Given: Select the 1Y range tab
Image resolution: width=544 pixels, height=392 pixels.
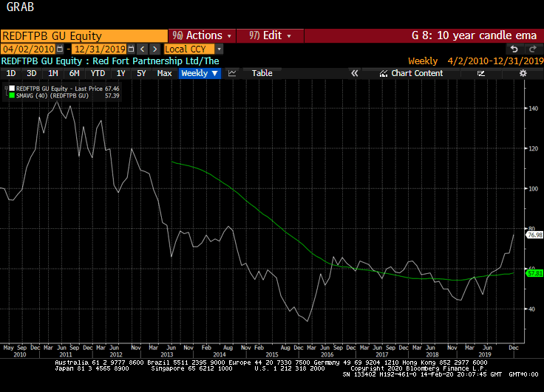Looking at the screenshot, I should tap(120, 73).
